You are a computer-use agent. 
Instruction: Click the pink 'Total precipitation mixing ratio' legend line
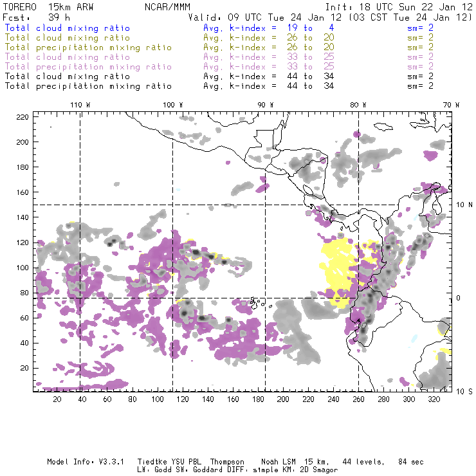click(x=88, y=67)
